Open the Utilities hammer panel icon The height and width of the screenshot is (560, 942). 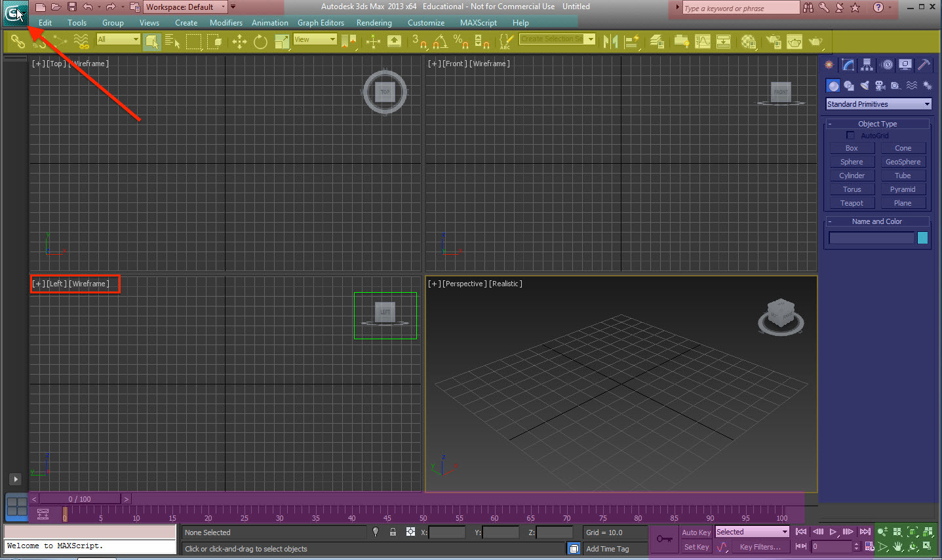[924, 65]
